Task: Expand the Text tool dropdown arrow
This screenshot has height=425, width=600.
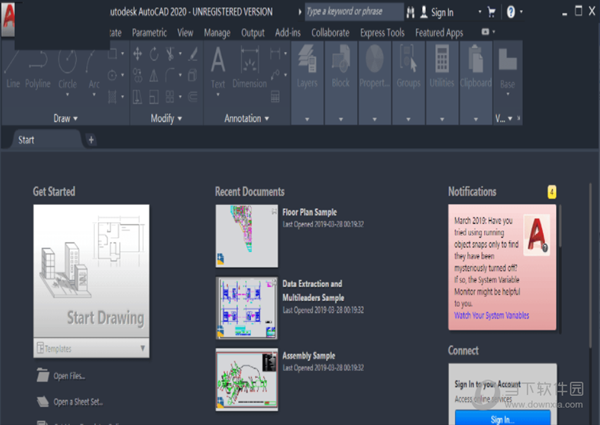Action: point(218,94)
